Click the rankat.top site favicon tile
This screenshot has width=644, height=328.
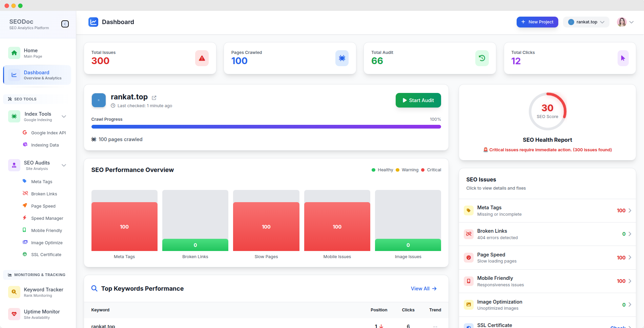[99, 100]
